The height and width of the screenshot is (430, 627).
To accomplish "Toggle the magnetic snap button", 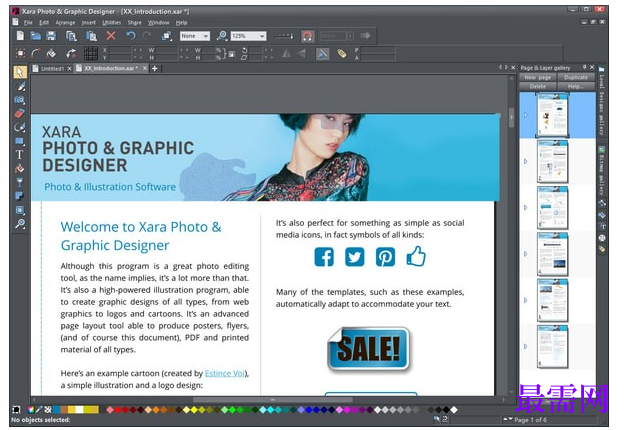I will [308, 36].
